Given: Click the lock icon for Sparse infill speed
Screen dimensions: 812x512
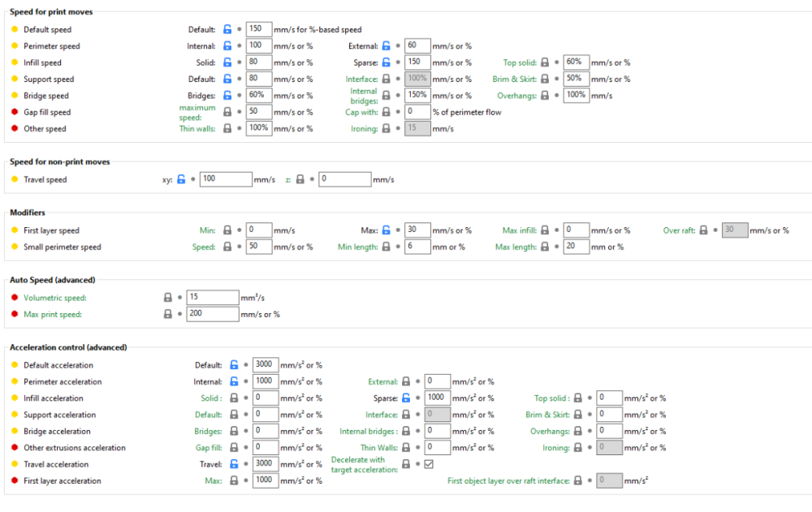Looking at the screenshot, I should click(x=387, y=62).
